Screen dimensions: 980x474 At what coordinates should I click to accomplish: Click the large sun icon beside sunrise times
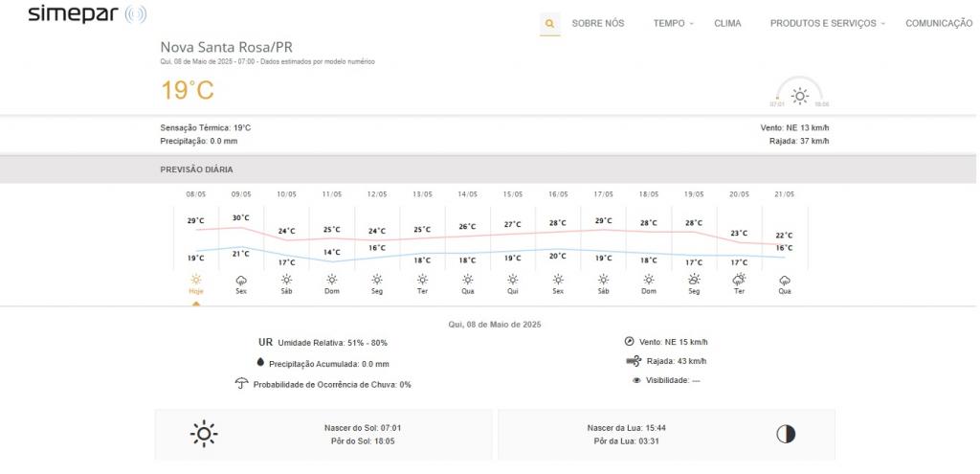tap(204, 434)
